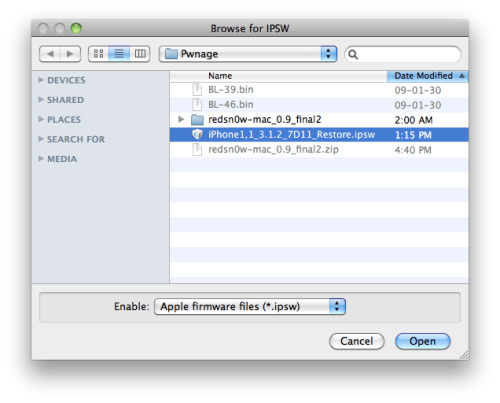Click the Open button

[423, 341]
